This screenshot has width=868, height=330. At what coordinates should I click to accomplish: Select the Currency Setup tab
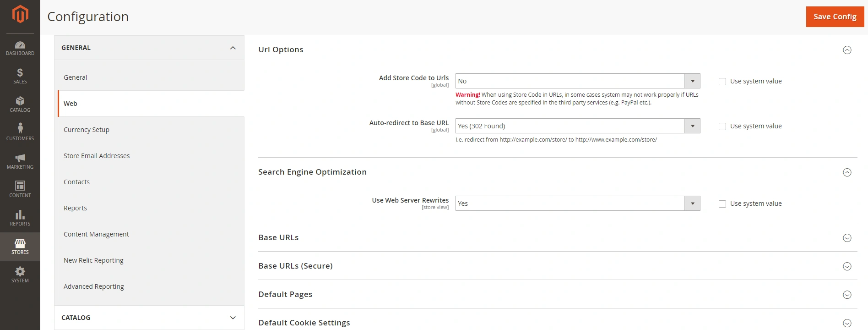click(151, 130)
